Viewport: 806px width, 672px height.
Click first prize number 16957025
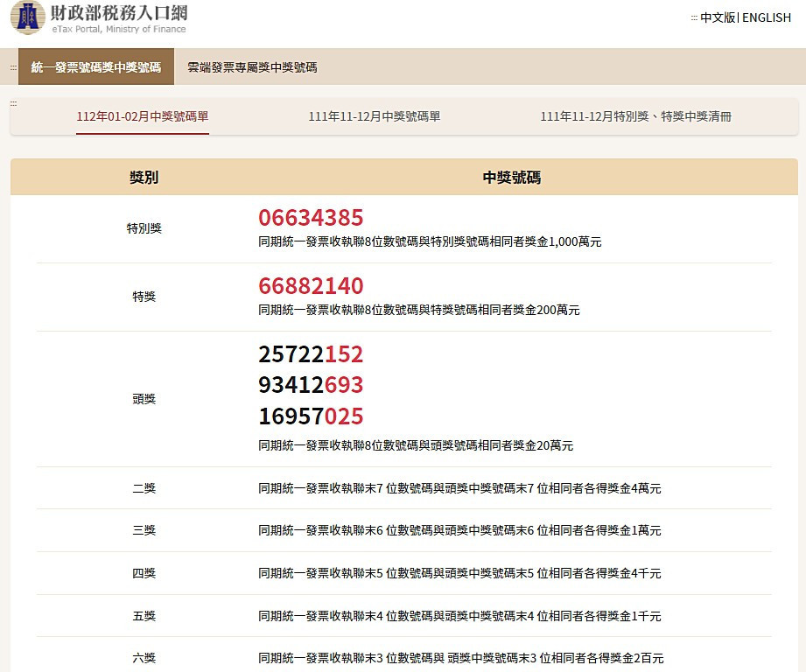coord(311,416)
